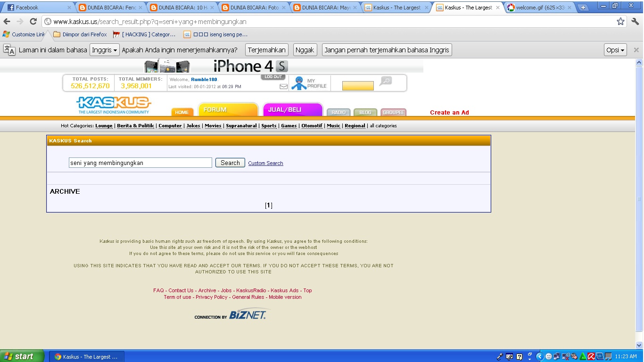Open the Supranatural category link
This screenshot has height=362, width=644.
pos(241,126)
